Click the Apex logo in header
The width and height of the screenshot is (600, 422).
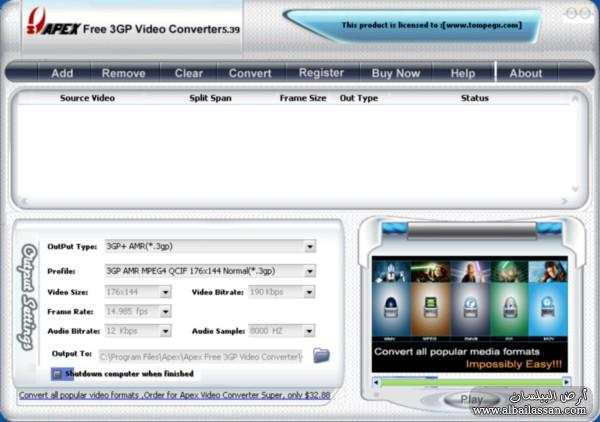(x=54, y=23)
